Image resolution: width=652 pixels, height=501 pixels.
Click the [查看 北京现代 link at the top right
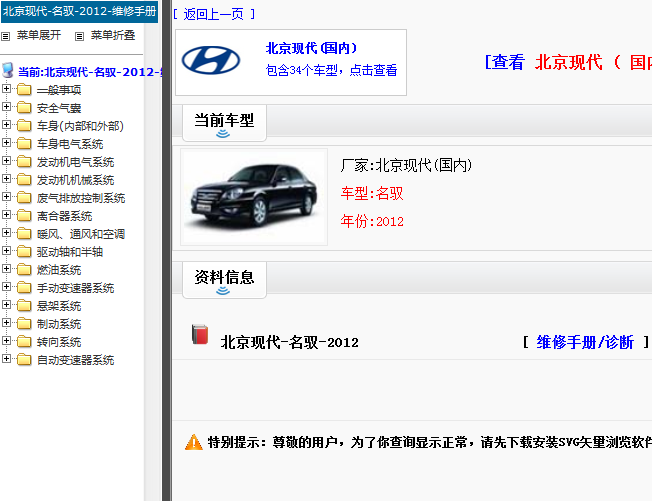tap(568, 62)
